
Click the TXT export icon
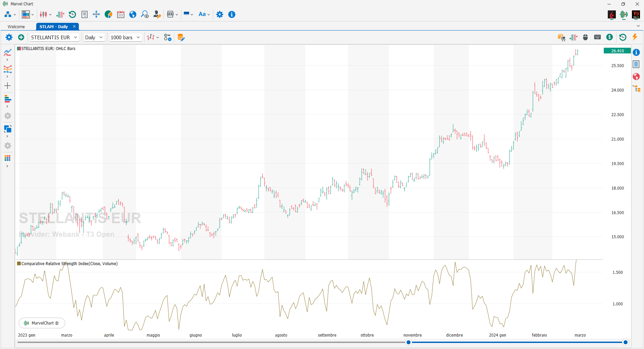[x=170, y=14]
